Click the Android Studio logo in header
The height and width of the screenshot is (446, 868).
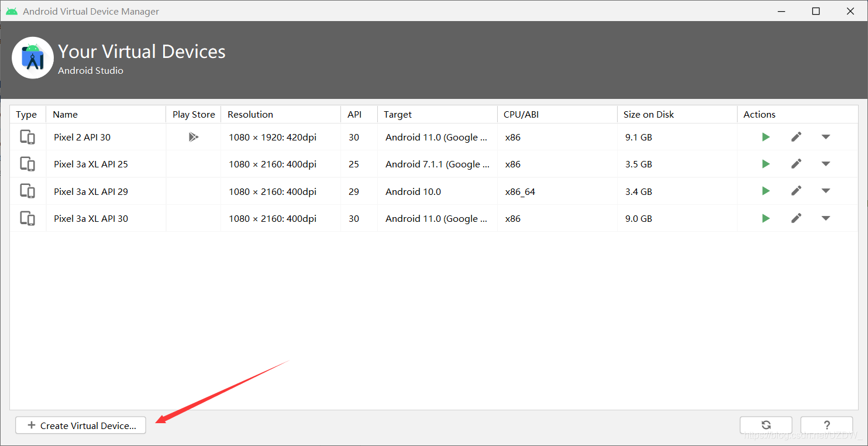[x=33, y=57]
